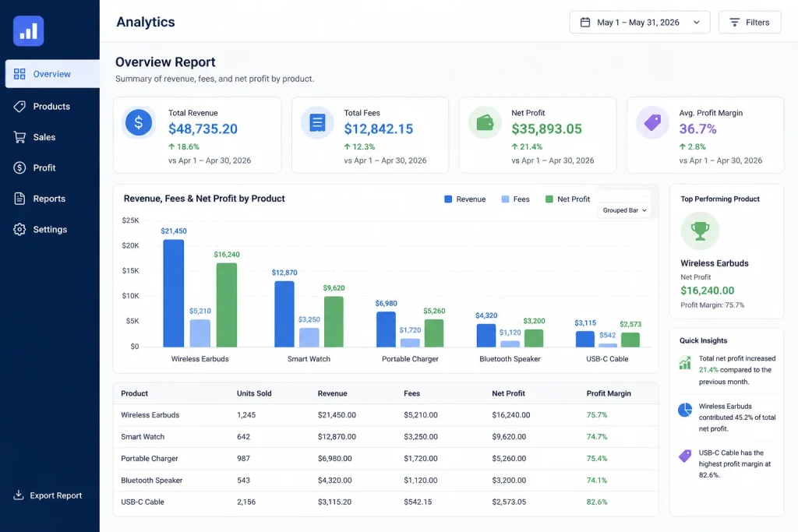Open the Overview menu item
Viewport: 798px width, 532px height.
(x=52, y=74)
